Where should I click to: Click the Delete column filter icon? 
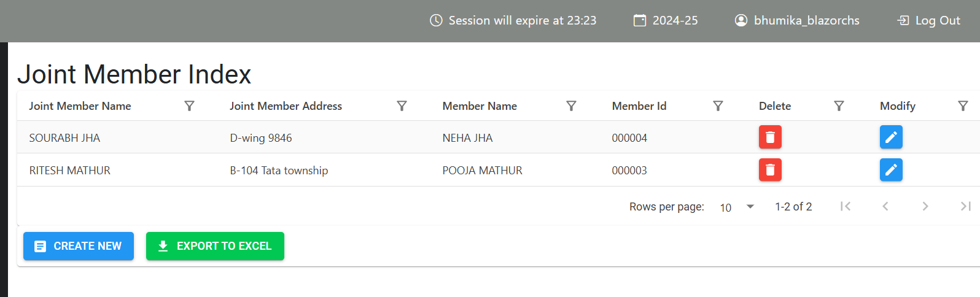[x=839, y=106]
